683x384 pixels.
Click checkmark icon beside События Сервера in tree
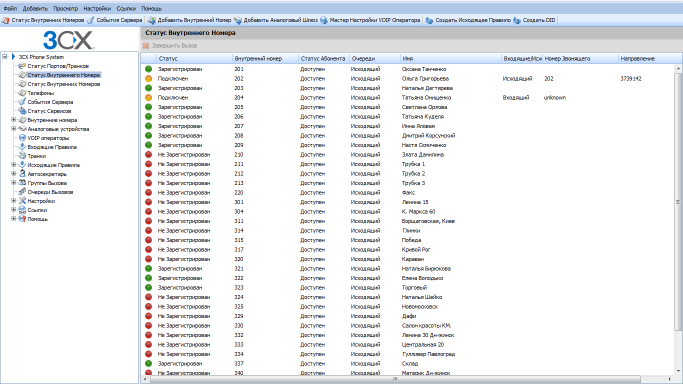point(22,102)
